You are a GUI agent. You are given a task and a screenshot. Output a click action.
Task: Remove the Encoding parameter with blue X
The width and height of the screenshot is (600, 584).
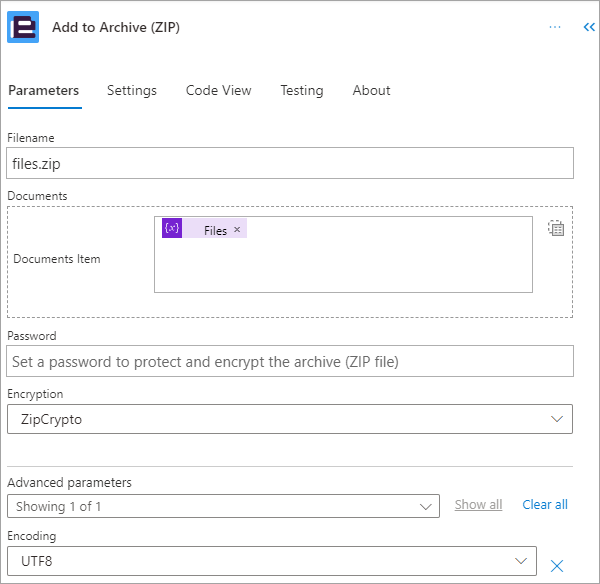click(x=556, y=566)
